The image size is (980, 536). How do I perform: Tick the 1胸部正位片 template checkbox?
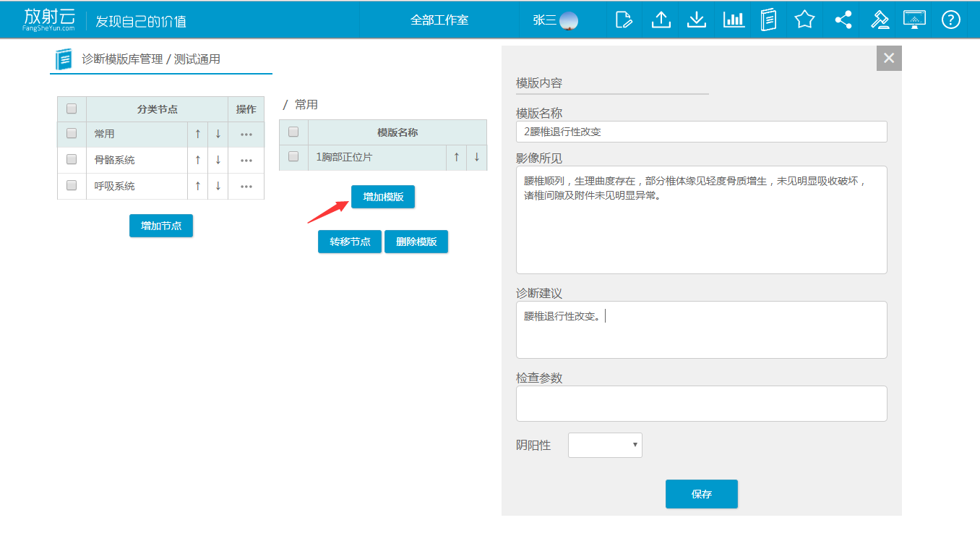[293, 156]
